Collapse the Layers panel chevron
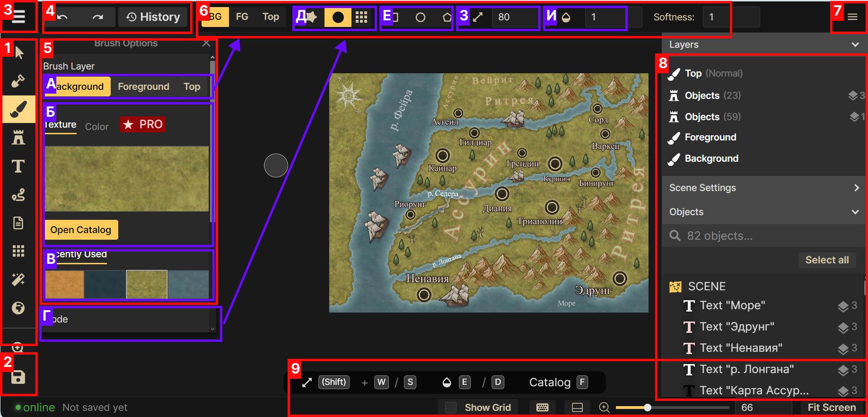Viewport: 868px width, 417px height. 855,44
